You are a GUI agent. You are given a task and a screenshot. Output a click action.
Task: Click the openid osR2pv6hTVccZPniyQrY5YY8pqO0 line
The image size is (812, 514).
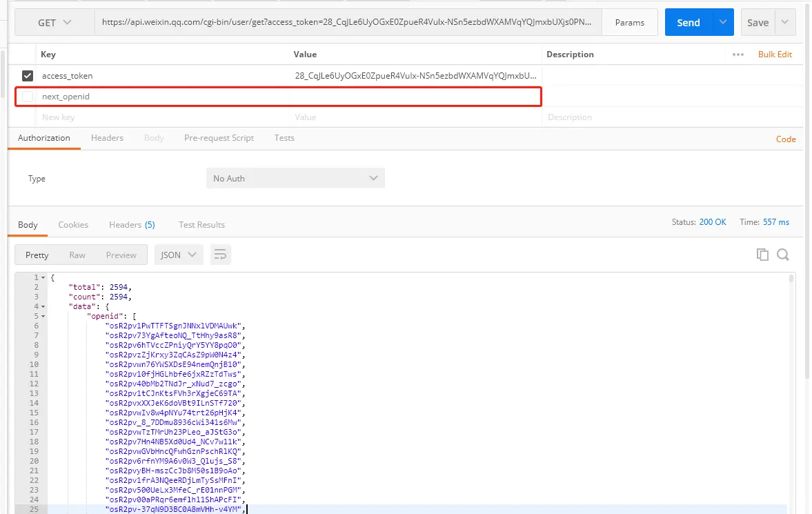pos(175,345)
